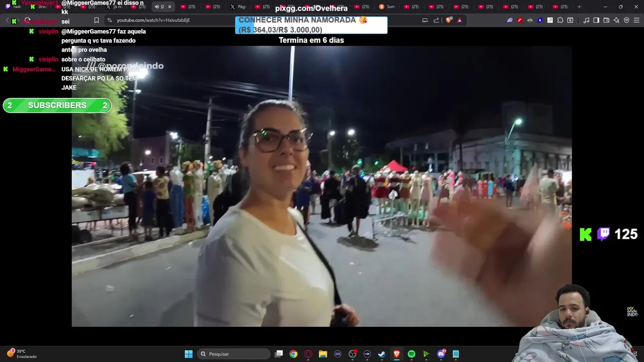The width and height of the screenshot is (644, 362).
Task: Open Google Chrome from the taskbar
Action: coord(293,354)
